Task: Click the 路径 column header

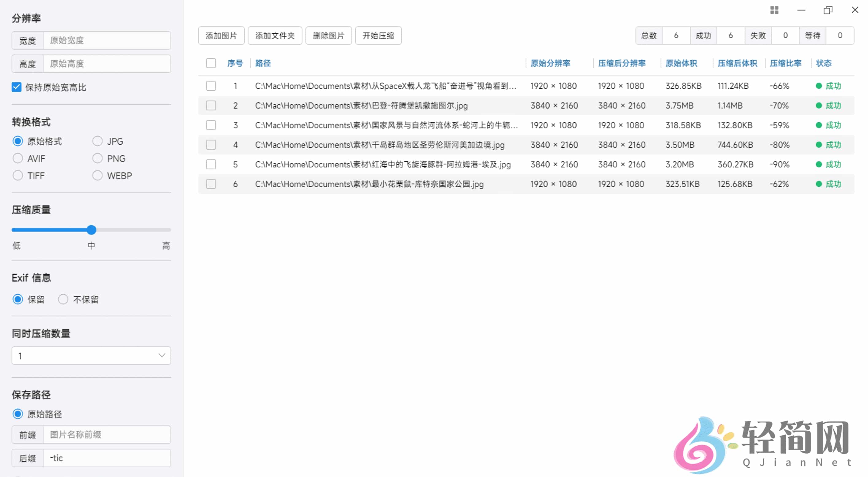Action: click(x=263, y=63)
